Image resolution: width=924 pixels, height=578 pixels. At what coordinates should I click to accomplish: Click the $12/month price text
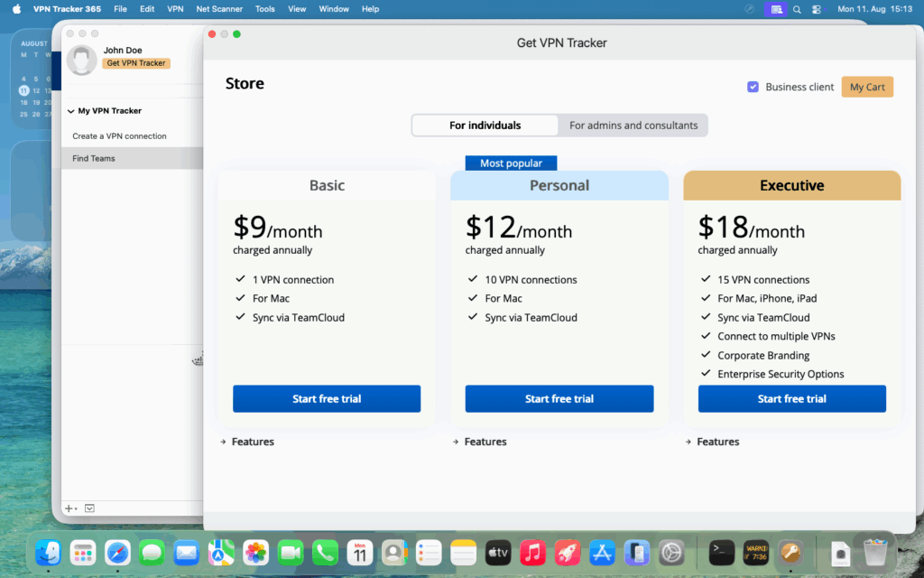tap(519, 227)
